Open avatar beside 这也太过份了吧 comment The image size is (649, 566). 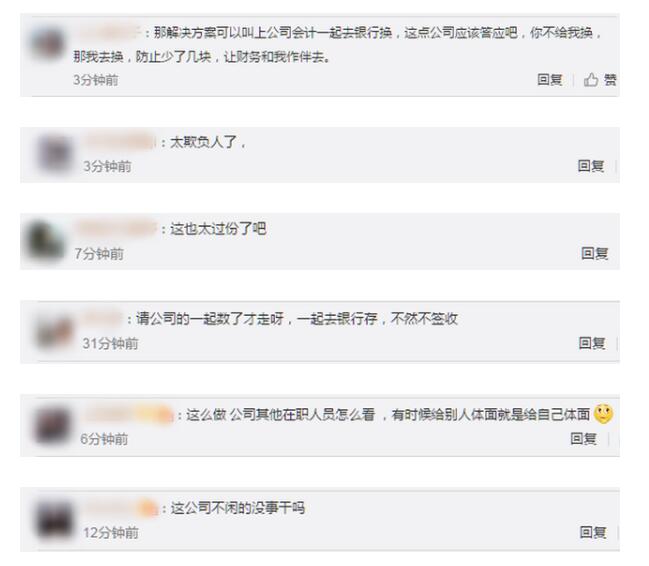[44, 240]
